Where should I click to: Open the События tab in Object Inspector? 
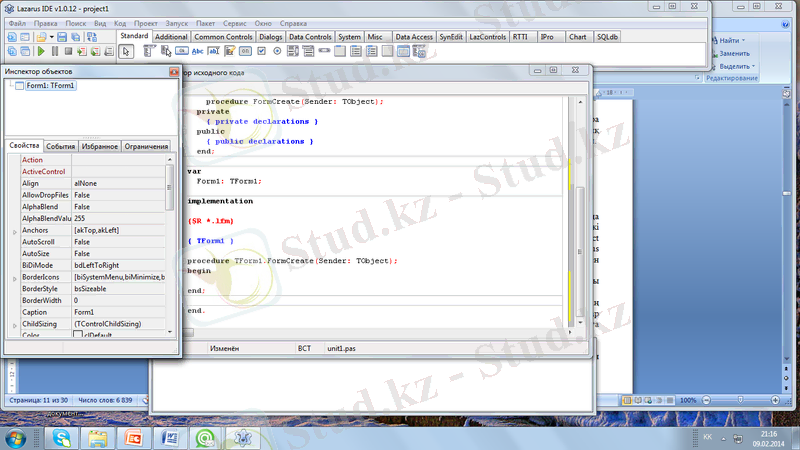pyautogui.click(x=61, y=146)
